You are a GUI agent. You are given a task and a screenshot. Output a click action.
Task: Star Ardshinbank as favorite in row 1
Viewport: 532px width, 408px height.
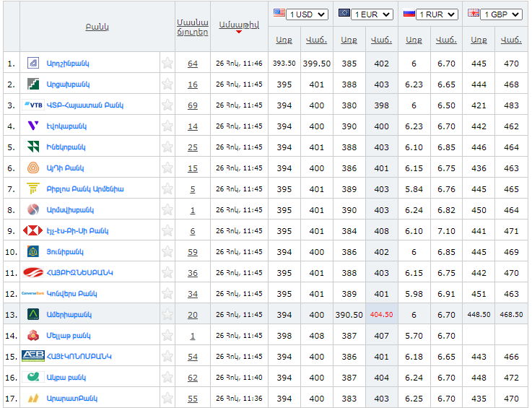tap(167, 63)
